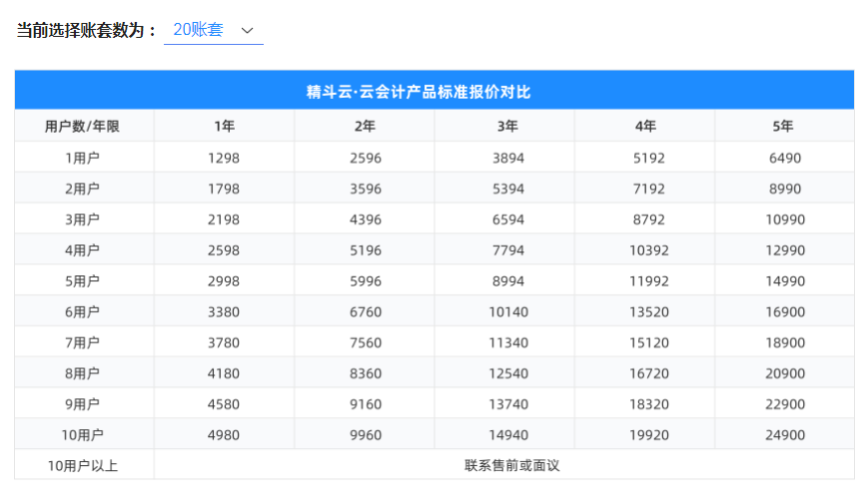The image size is (868, 502).
Task: Select price 2198 in the 3用户 row
Action: [224, 220]
